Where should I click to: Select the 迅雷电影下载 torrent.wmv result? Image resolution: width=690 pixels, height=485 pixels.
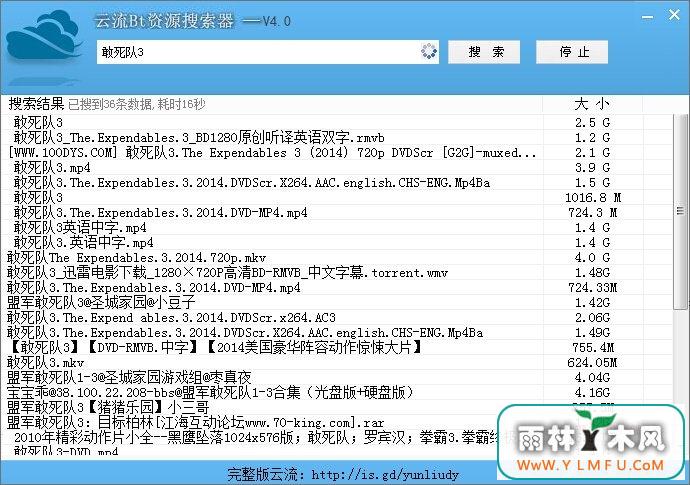(228, 272)
